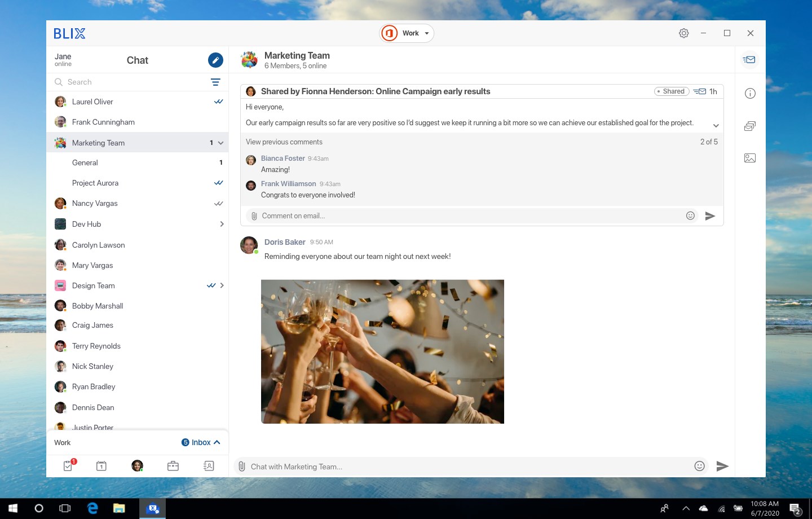Open the compose new chat pencil button

click(215, 60)
